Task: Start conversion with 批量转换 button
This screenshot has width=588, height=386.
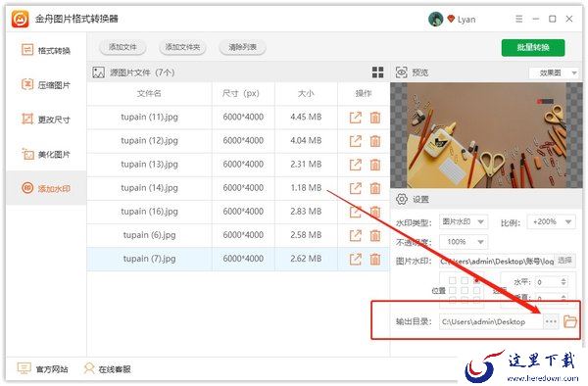Action: (x=533, y=48)
